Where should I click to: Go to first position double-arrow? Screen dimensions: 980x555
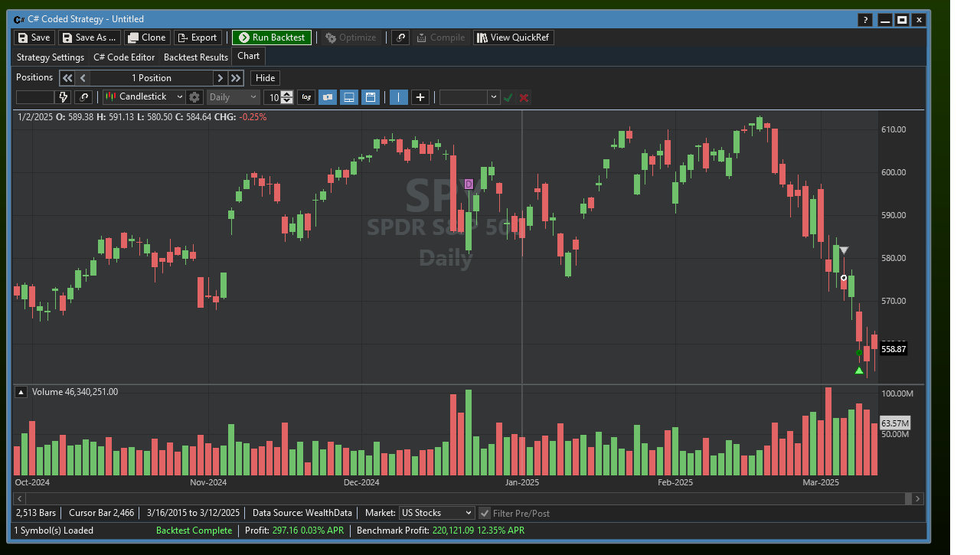67,78
